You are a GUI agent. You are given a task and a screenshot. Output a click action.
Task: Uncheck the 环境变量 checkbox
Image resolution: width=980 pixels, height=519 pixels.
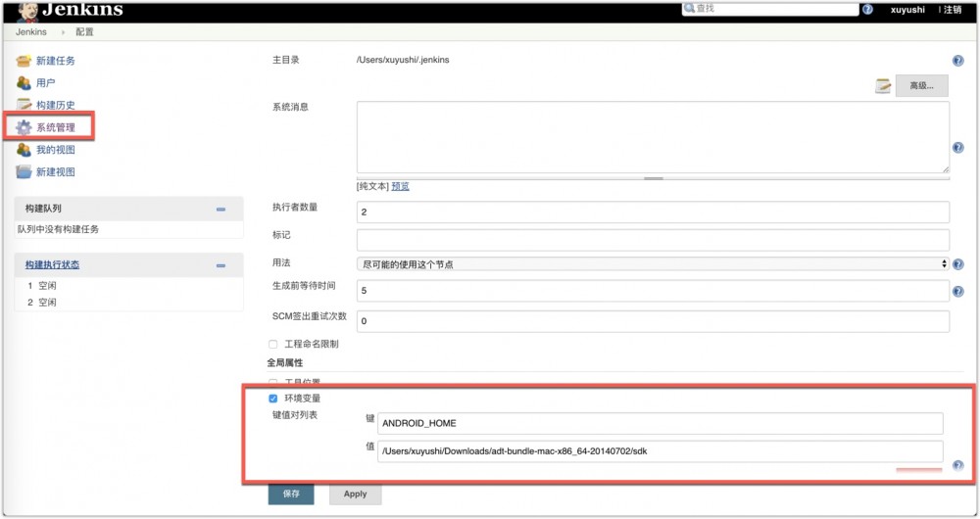272,399
